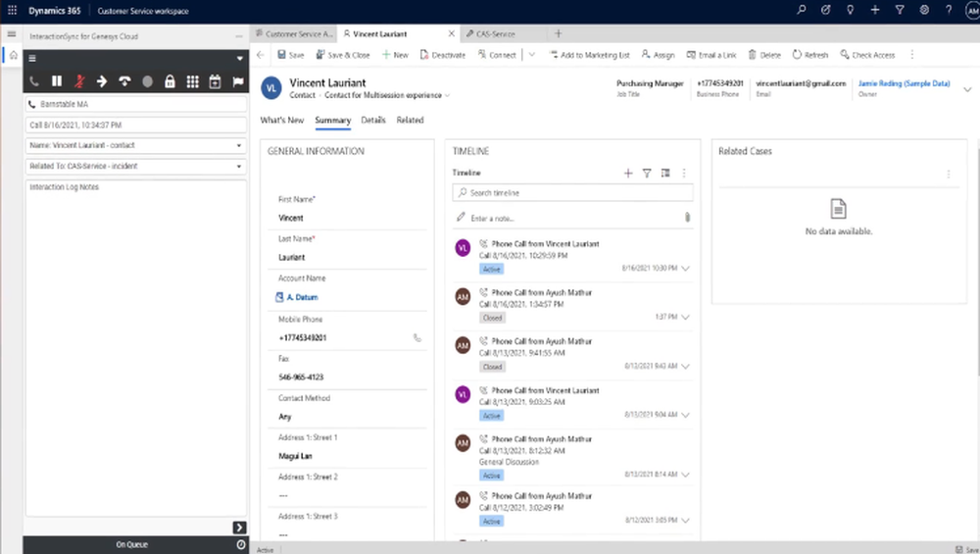Viewport: 980px width, 554px height.
Task: Open the command bar overflow menu
Action: 911,55
